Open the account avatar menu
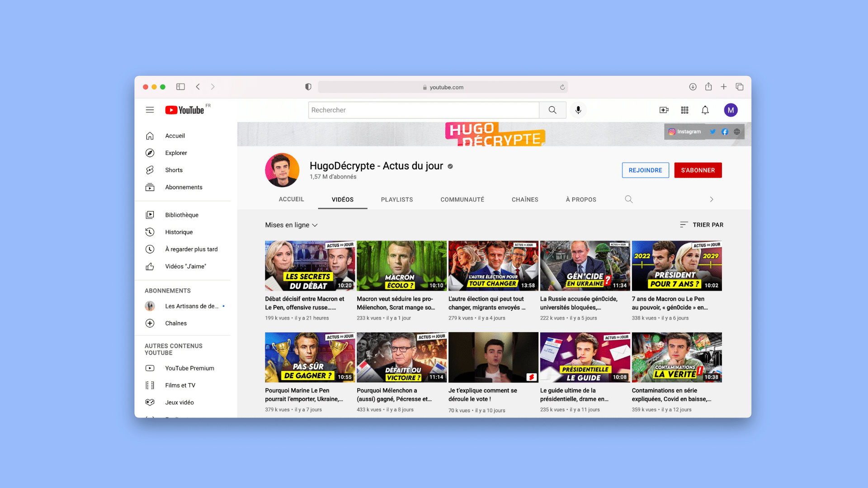 click(x=731, y=110)
